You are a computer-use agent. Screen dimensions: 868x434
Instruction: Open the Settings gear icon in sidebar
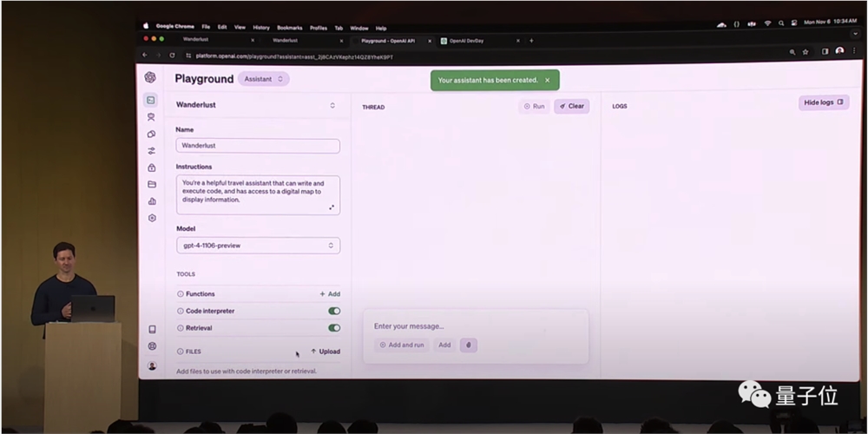152,218
